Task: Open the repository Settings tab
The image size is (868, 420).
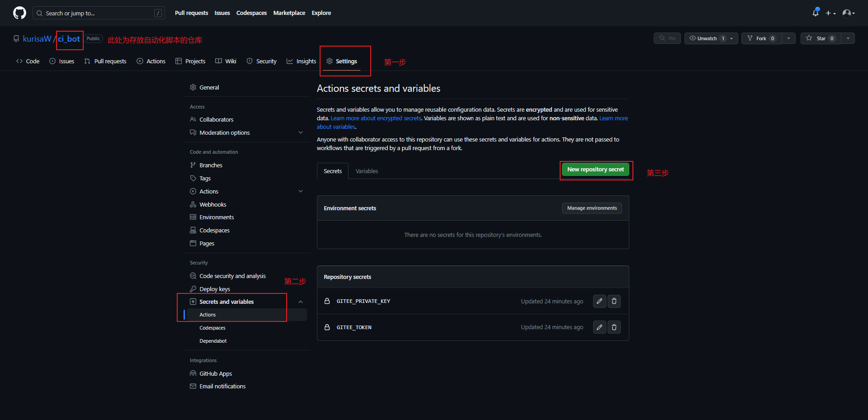Action: [342, 61]
